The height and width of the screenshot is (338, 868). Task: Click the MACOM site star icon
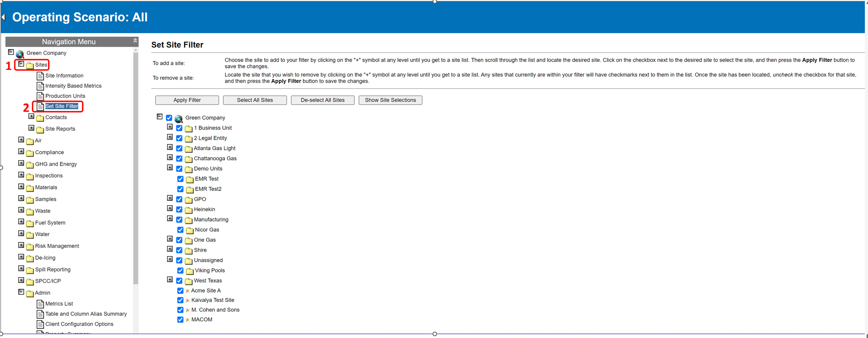187,320
